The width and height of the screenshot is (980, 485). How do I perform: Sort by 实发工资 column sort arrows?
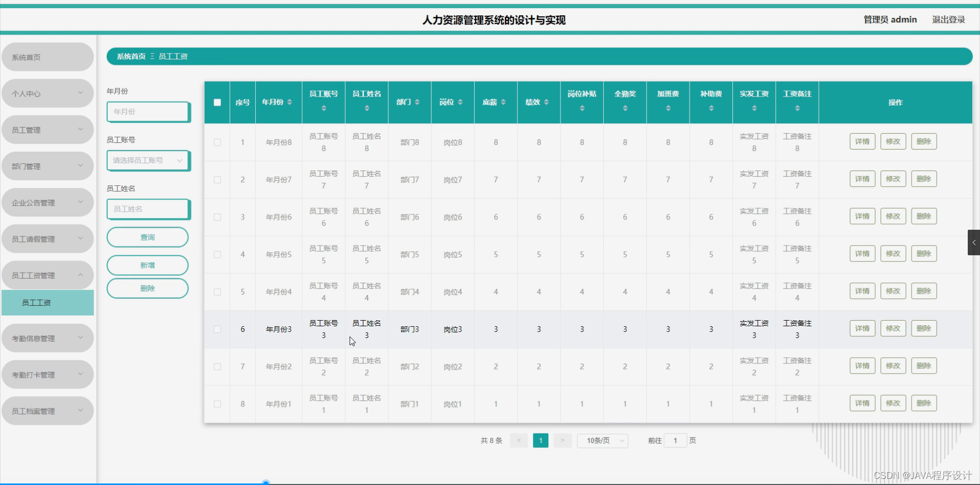click(754, 108)
